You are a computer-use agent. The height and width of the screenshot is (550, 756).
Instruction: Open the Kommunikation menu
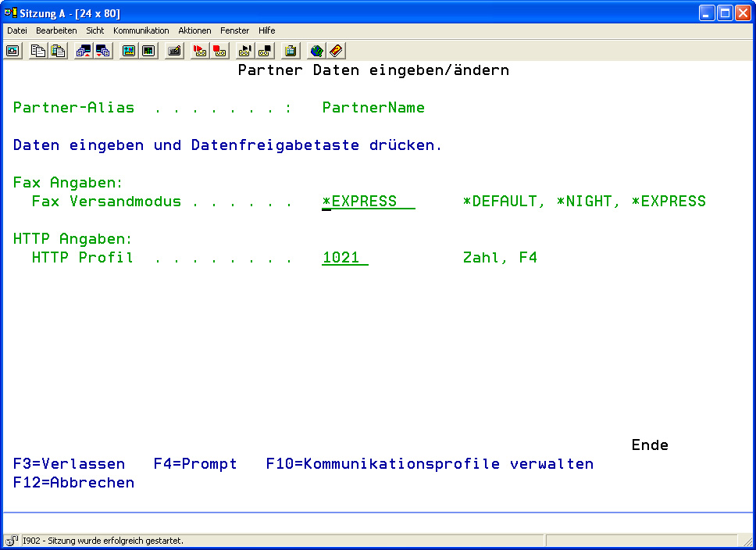tap(141, 30)
